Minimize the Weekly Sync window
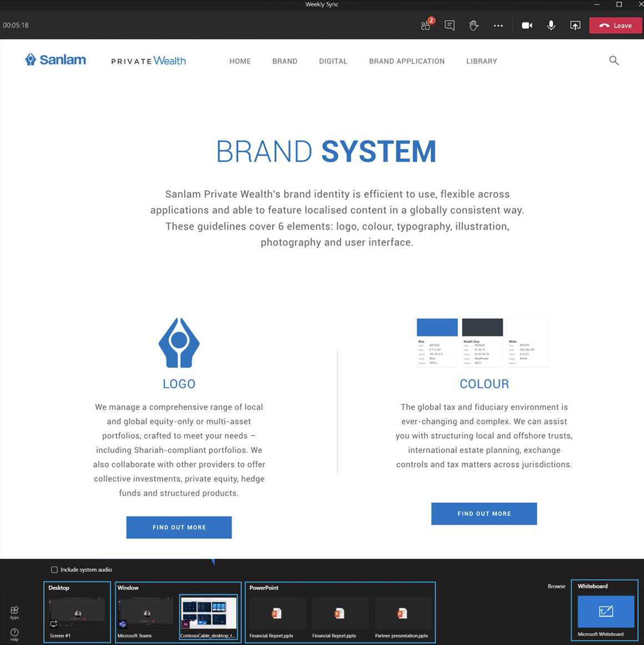This screenshot has height=645, width=644. [597, 4]
